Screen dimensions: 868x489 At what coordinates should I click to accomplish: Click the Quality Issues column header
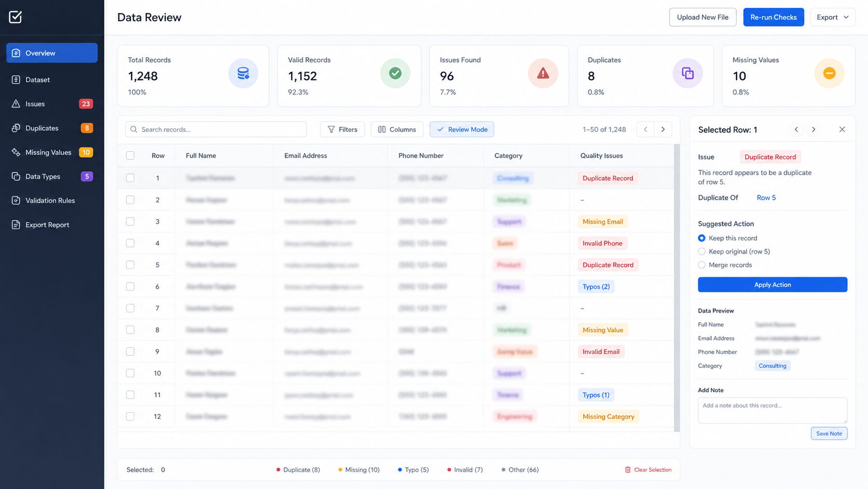pyautogui.click(x=602, y=155)
